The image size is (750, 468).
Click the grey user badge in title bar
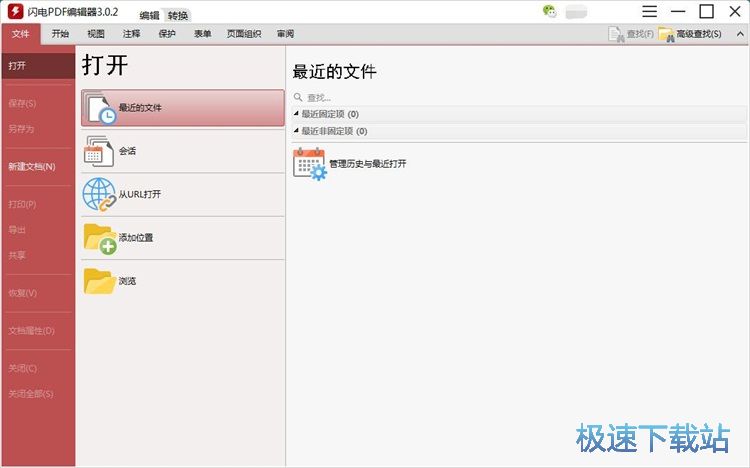(576, 12)
